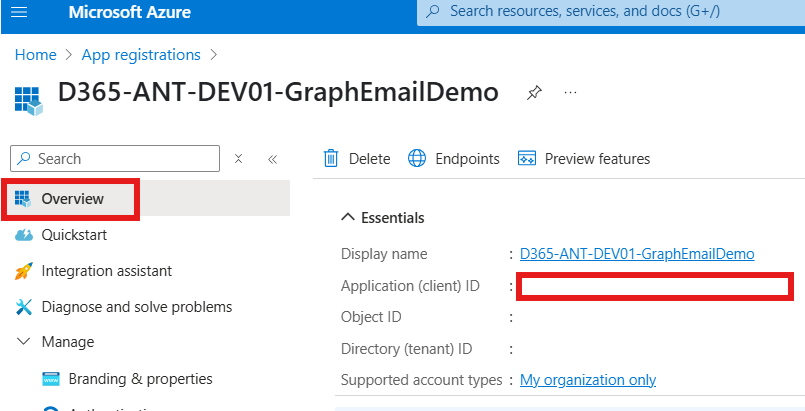Open App registrations breadcrumb

[141, 55]
